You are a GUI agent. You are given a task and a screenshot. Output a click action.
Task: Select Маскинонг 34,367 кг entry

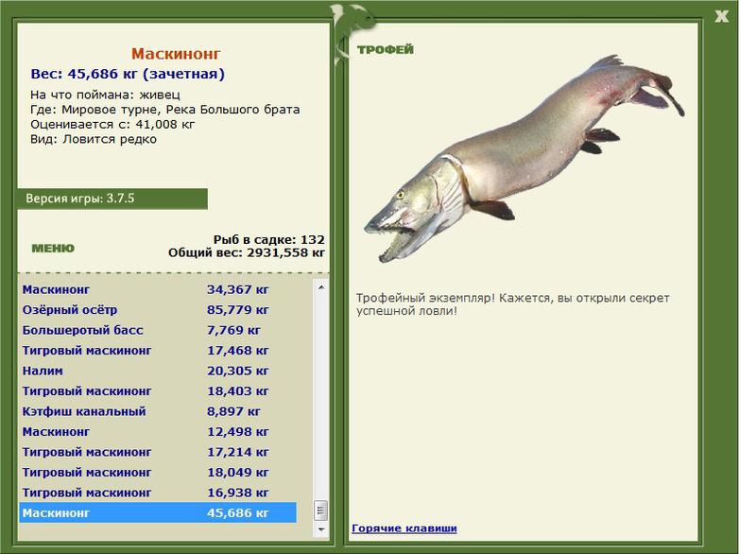pyautogui.click(x=158, y=290)
